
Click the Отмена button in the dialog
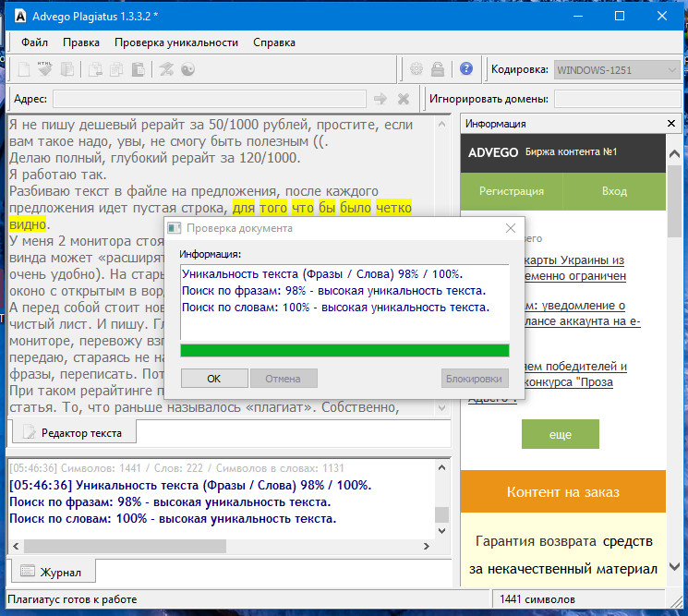pyautogui.click(x=284, y=379)
